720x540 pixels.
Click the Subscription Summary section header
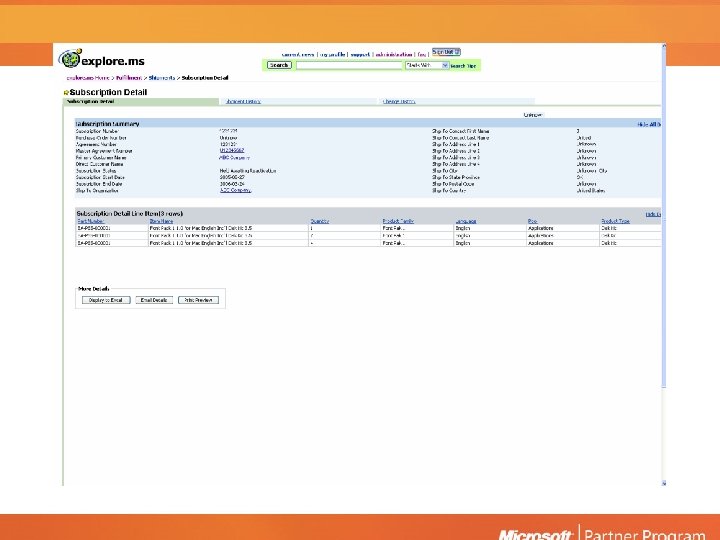pos(367,124)
